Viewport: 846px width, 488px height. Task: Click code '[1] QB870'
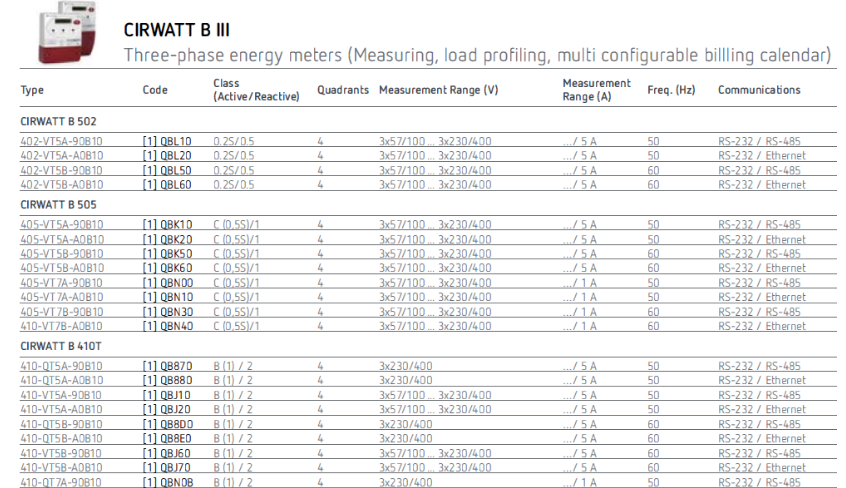(x=167, y=366)
